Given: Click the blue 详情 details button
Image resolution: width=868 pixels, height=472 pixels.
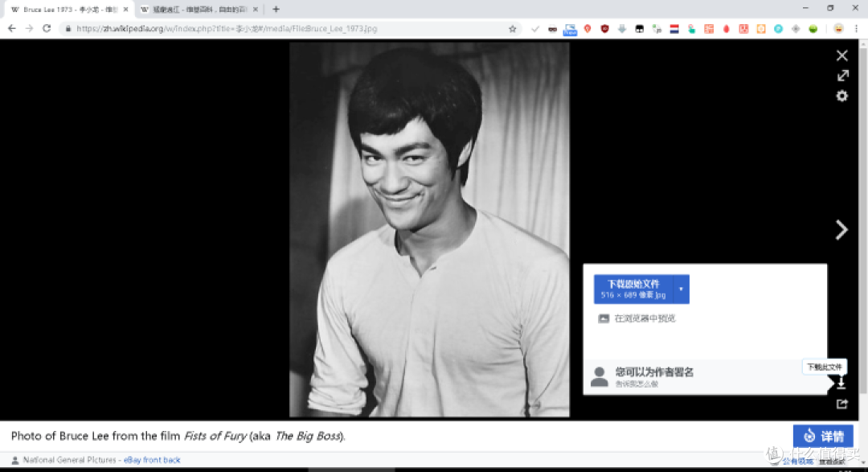Looking at the screenshot, I should coord(823,436).
